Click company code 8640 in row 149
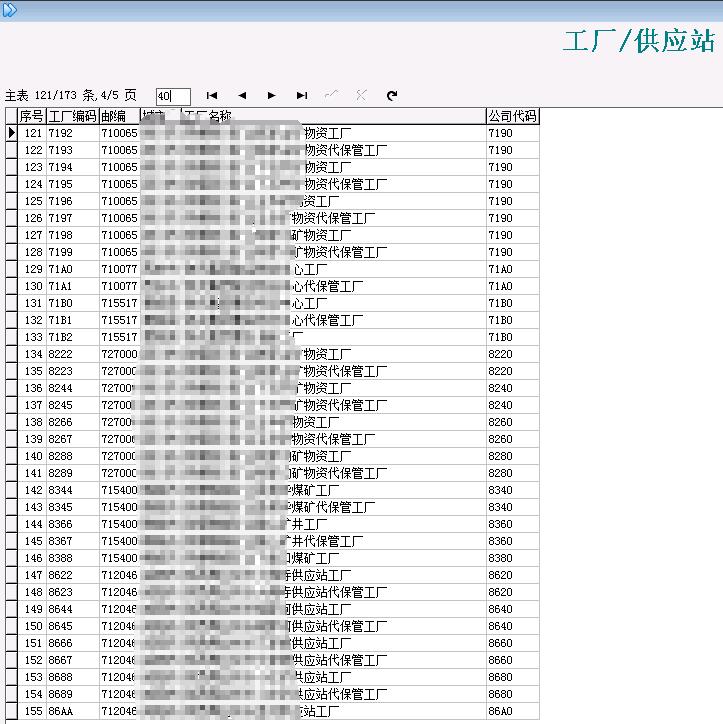Screen dimensions: 723x724 click(500, 609)
